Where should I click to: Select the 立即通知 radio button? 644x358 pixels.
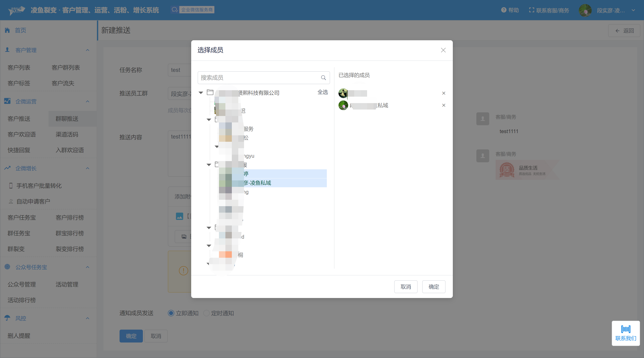pyautogui.click(x=171, y=313)
